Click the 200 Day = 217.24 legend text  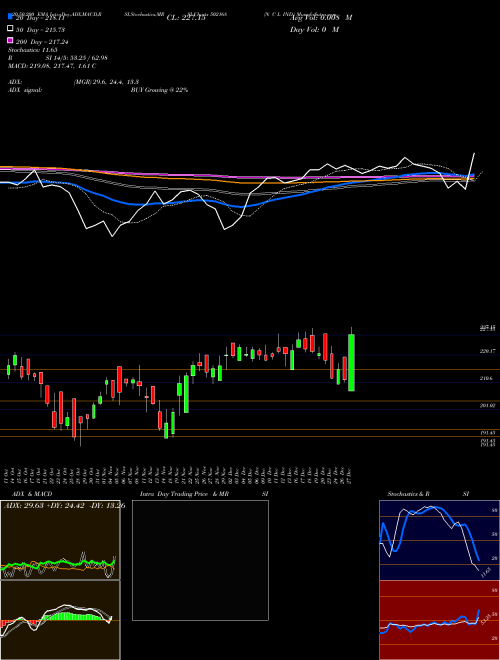(42, 42)
